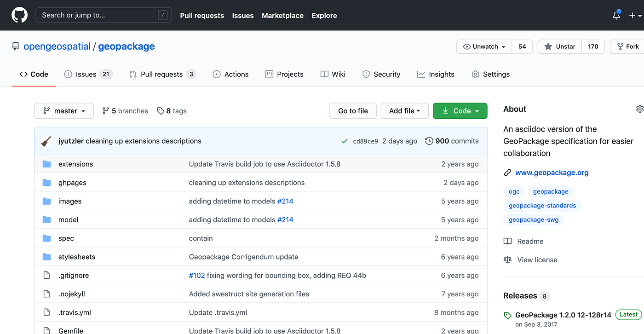The width and height of the screenshot is (644, 334).
Task: Open the extensions folder icon
Action: [46, 164]
